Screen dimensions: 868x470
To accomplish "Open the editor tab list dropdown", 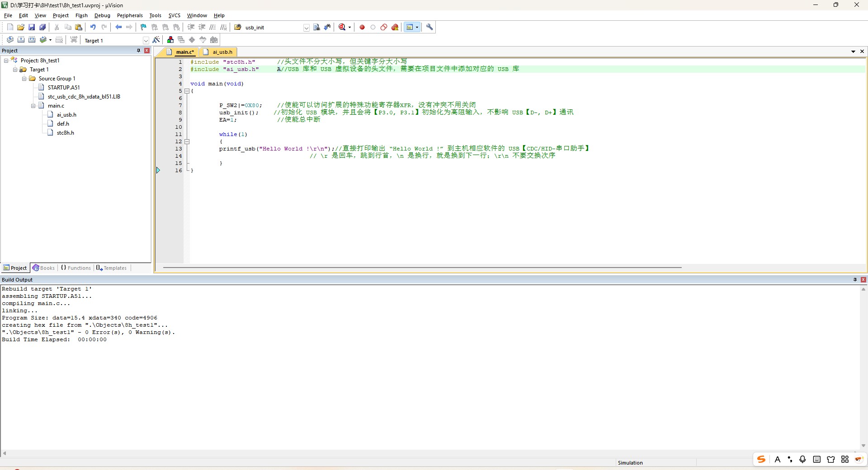I will [853, 52].
